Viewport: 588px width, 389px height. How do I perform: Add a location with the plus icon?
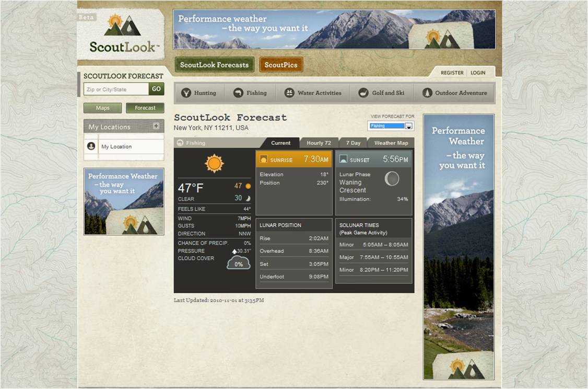tap(156, 126)
